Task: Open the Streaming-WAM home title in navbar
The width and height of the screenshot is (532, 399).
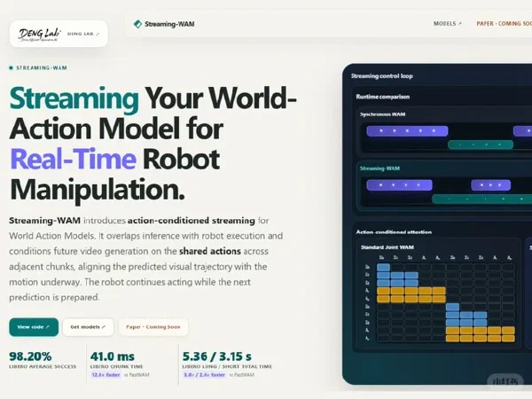Action: 169,24
